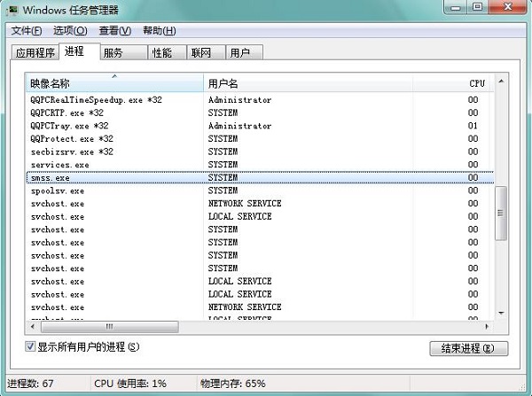Open the 用户 tab
This screenshot has height=396, width=532.
(245, 52)
